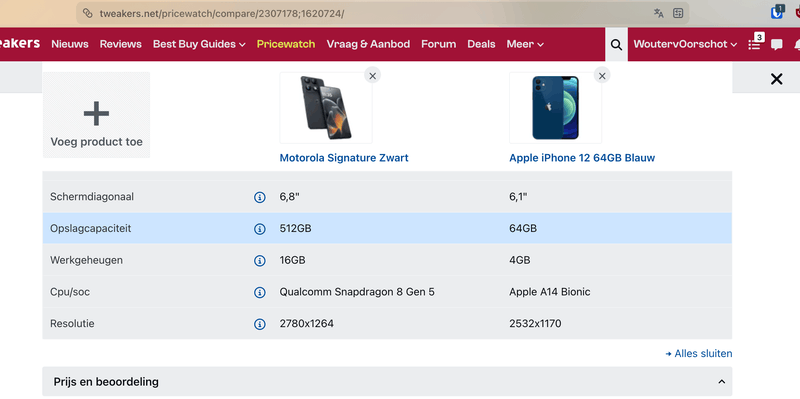Image resolution: width=800 pixels, height=399 pixels.
Task: Open the tracked items list icon
Action: tap(754, 44)
